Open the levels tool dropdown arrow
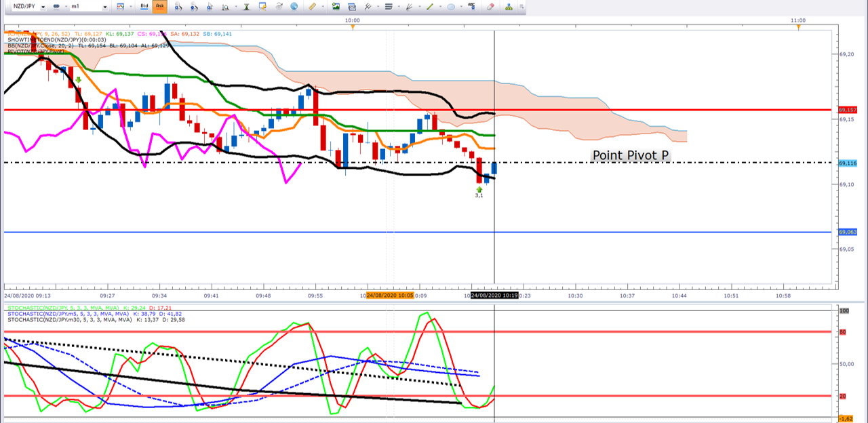This screenshot has width=868, height=423. [x=399, y=6]
